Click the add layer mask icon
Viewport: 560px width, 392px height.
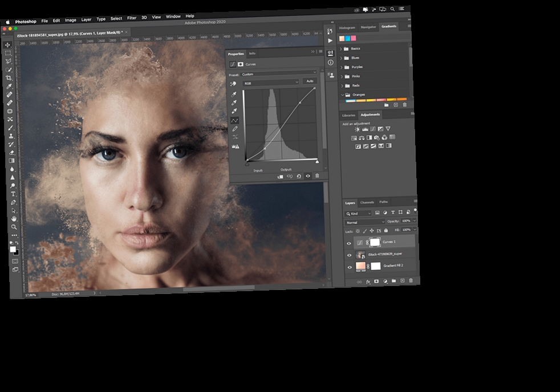(376, 281)
